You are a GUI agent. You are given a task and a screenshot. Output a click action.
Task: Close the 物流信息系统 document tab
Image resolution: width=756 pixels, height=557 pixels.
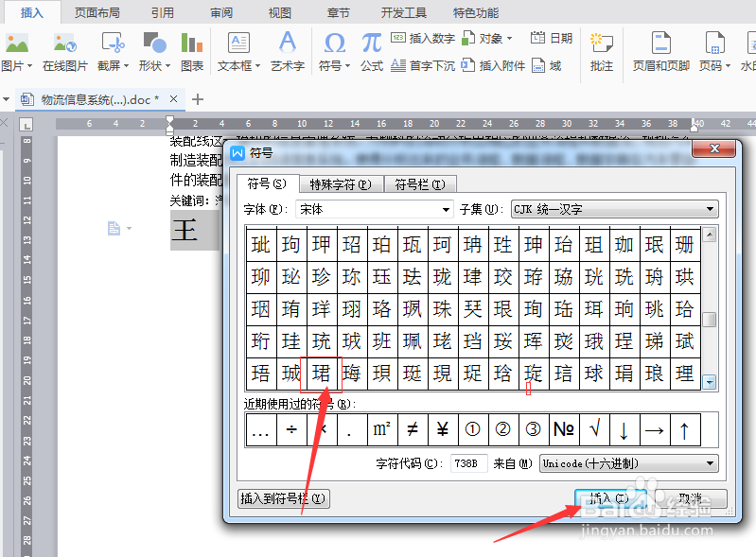[173, 99]
